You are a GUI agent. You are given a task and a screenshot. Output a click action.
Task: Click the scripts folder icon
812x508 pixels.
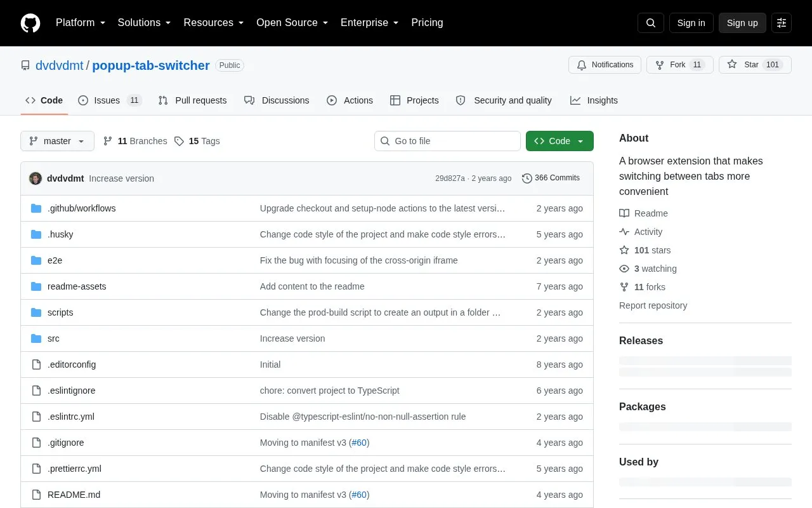pyautogui.click(x=36, y=312)
